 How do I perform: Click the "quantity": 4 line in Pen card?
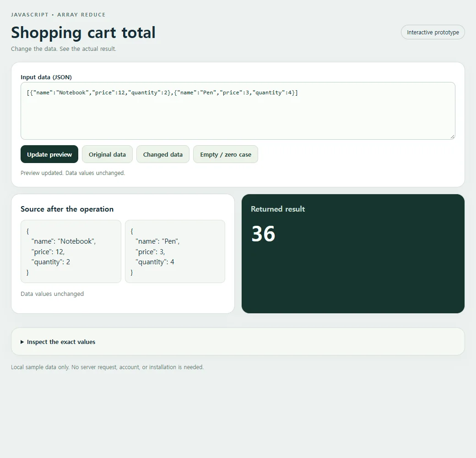[155, 262]
